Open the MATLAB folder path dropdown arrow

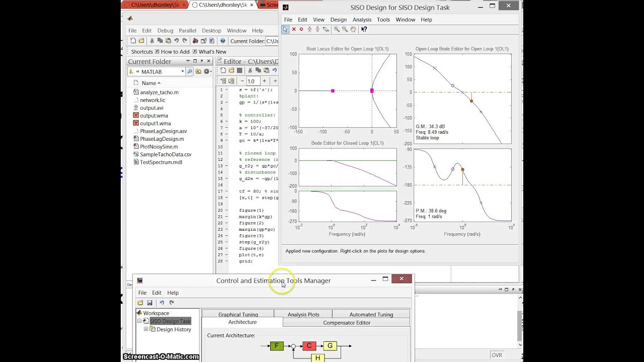click(x=183, y=71)
